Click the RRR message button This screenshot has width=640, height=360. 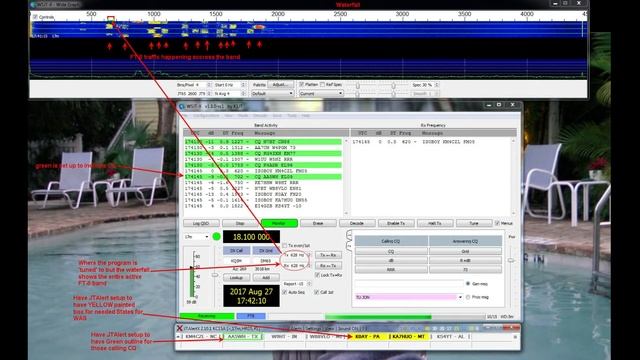pos(391,269)
